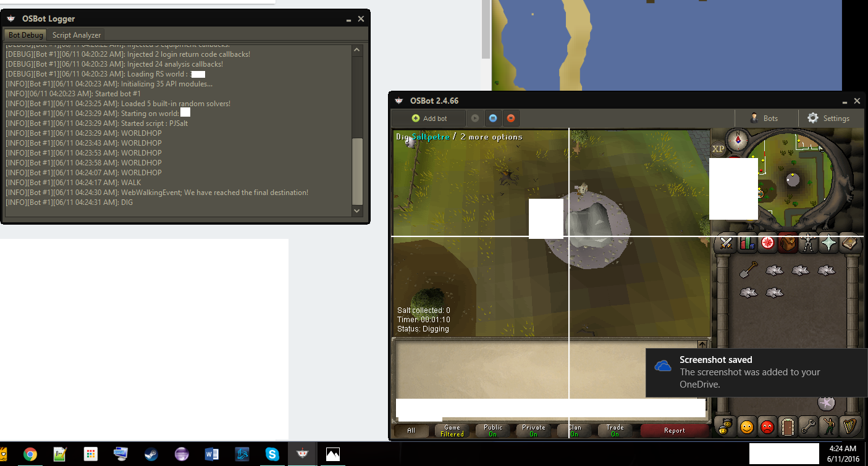The height and width of the screenshot is (466, 868).
Task: Open the Worn Equipment tab icon
Action: pos(809,244)
